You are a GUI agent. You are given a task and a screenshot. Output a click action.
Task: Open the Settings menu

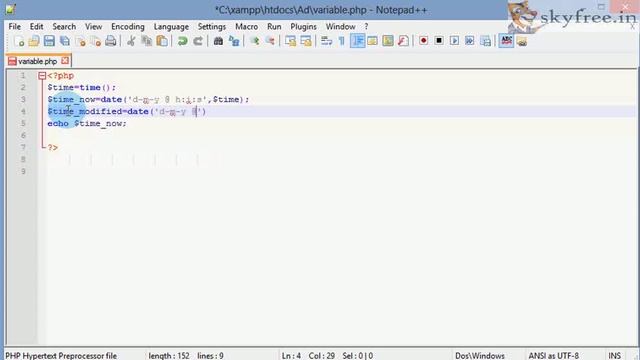tap(211, 27)
